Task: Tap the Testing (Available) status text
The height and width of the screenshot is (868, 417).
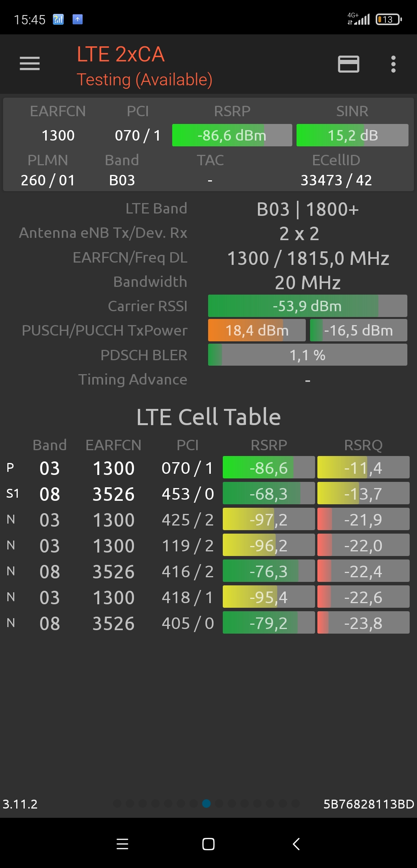Action: 144,80
